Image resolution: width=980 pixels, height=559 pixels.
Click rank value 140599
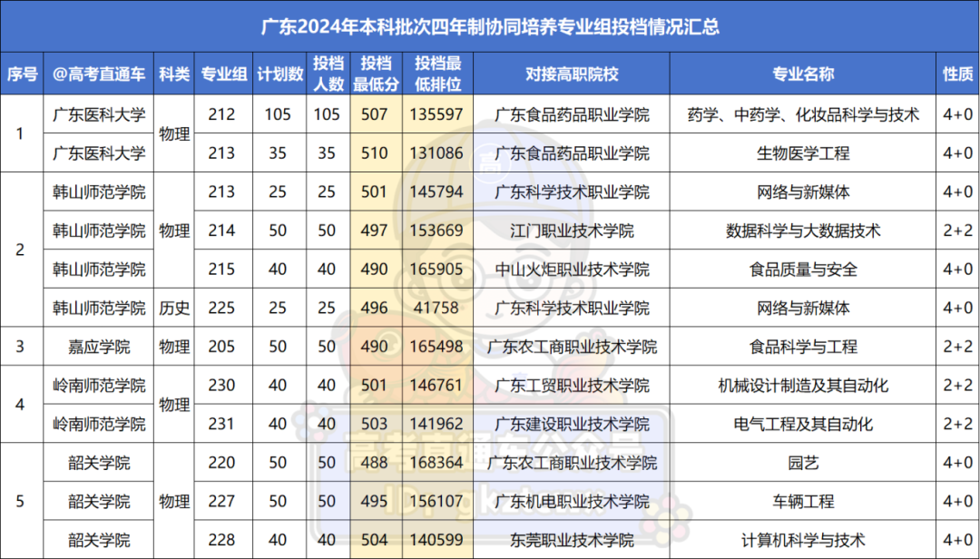(x=436, y=540)
